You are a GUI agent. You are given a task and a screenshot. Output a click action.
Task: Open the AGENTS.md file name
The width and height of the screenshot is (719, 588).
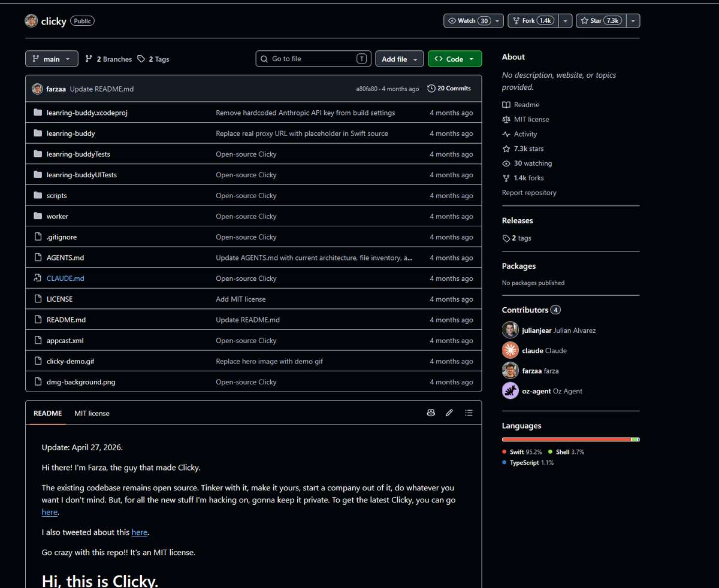[65, 258]
